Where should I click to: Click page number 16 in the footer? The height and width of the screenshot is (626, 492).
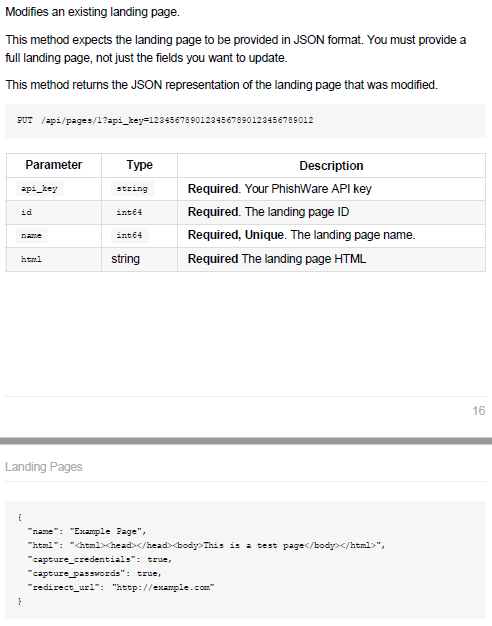tap(478, 411)
